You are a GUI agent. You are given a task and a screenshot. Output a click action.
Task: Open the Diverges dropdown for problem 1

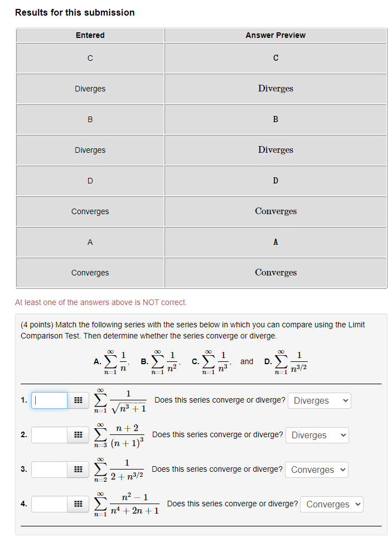click(x=319, y=400)
